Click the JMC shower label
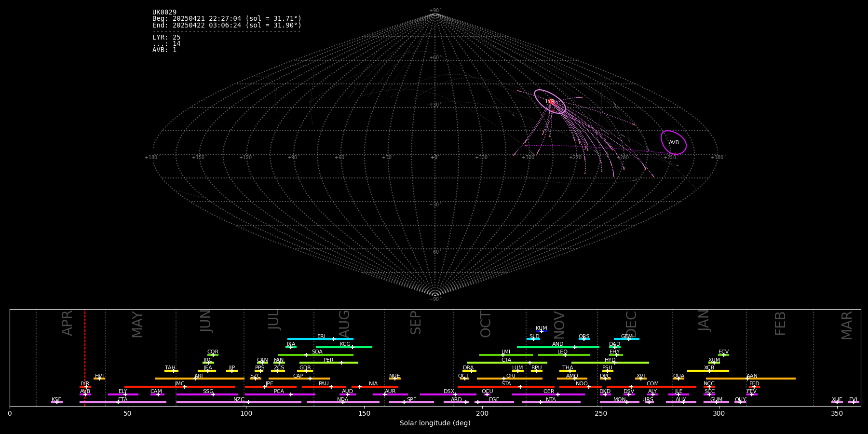868x434 pixels. click(x=179, y=384)
